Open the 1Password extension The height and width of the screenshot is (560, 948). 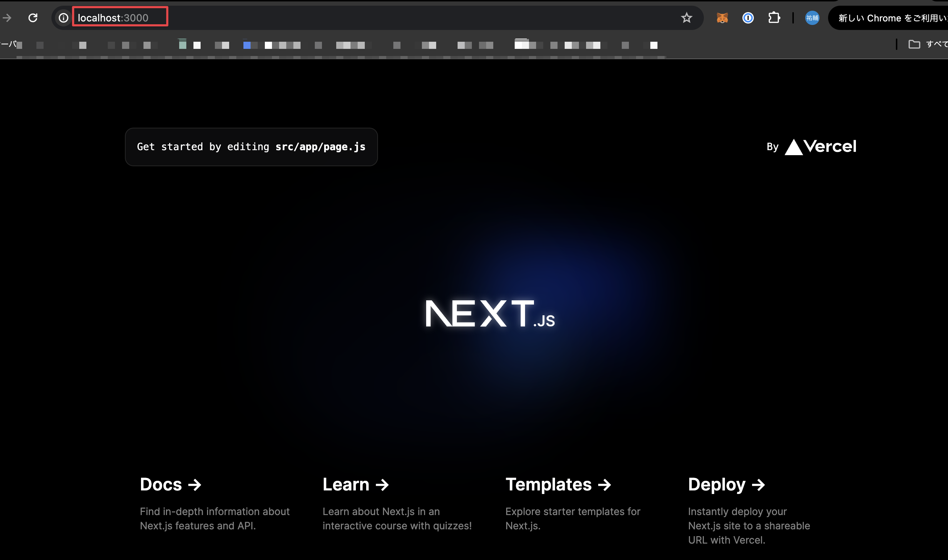point(747,18)
